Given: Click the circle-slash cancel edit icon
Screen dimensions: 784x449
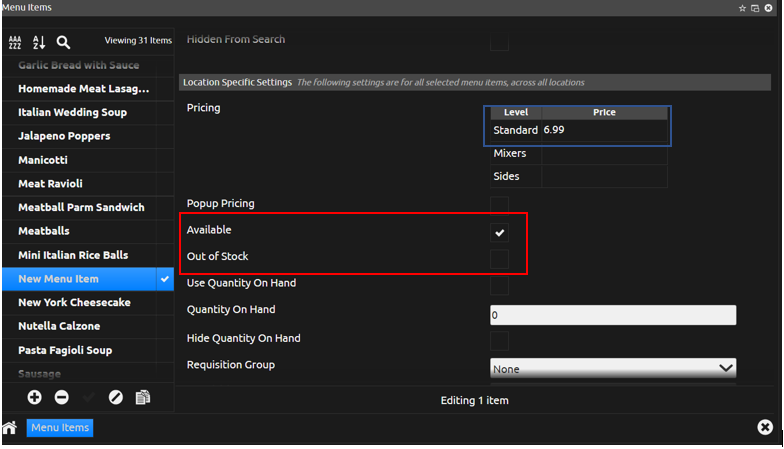Looking at the screenshot, I should coord(116,398).
